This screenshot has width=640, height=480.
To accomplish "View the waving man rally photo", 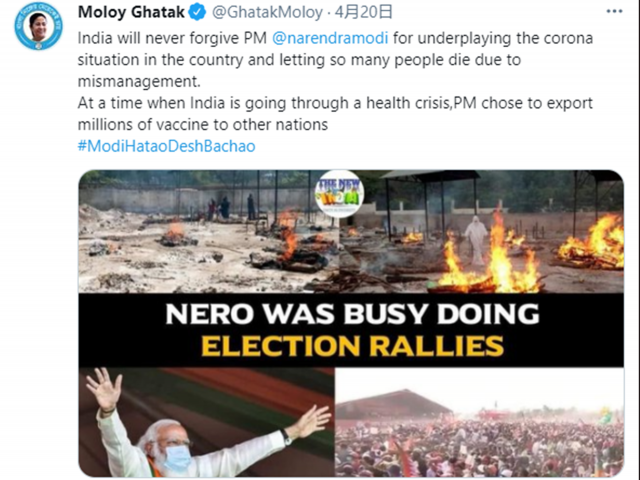I will pos(207,422).
